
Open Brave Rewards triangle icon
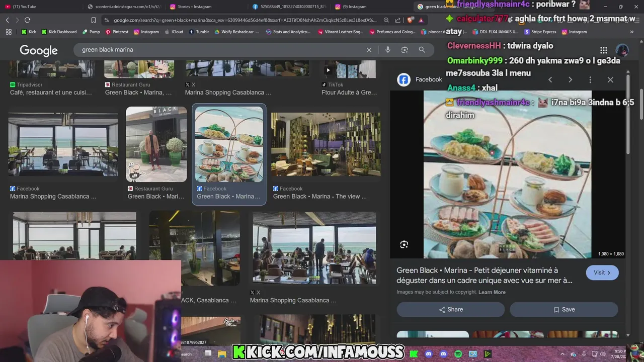pos(421,20)
